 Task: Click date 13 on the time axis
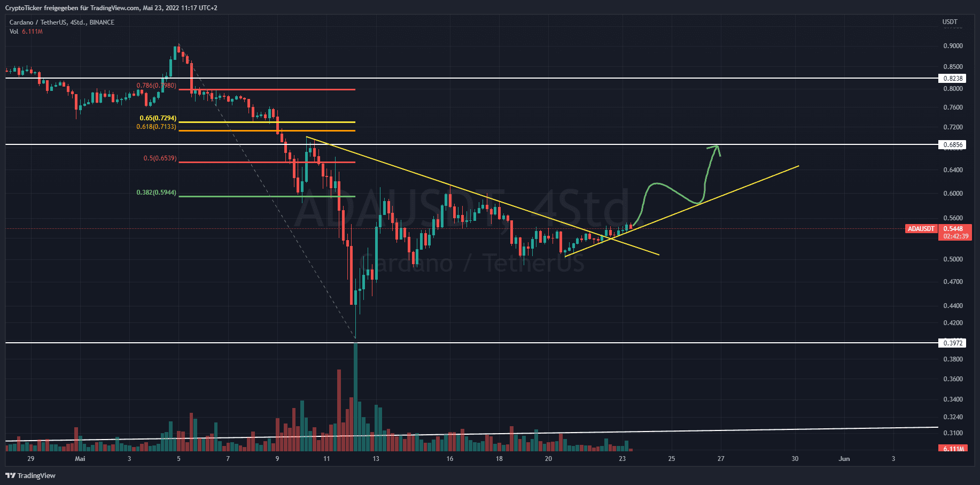376,459
